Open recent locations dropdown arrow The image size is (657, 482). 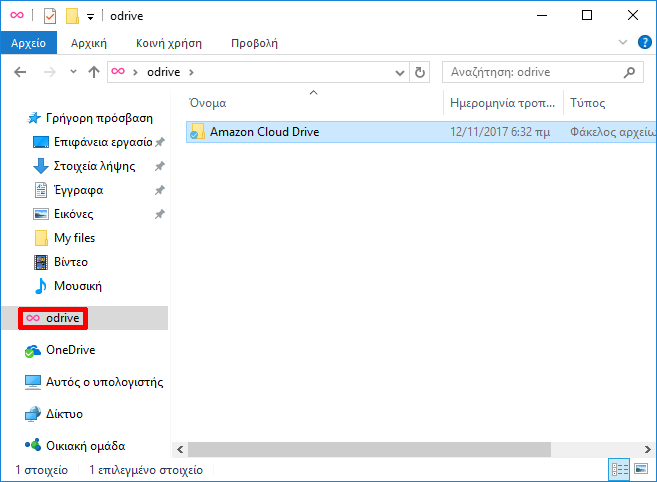(73, 72)
